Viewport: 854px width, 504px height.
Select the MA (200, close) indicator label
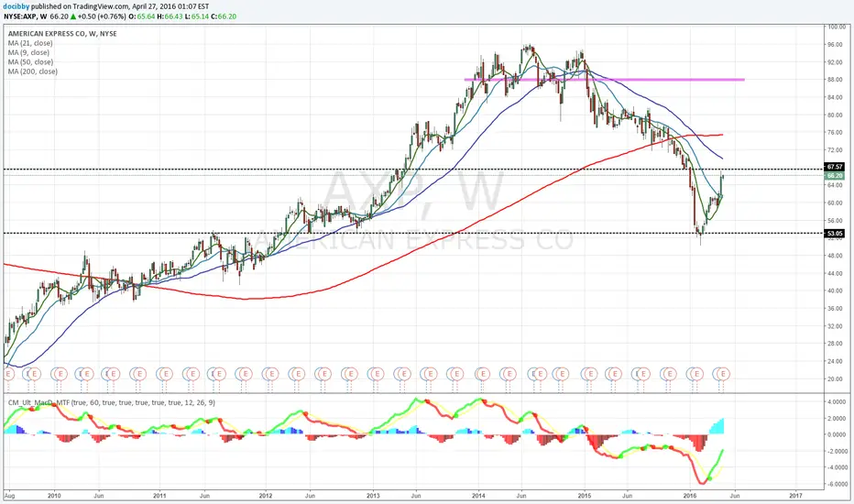(33, 71)
